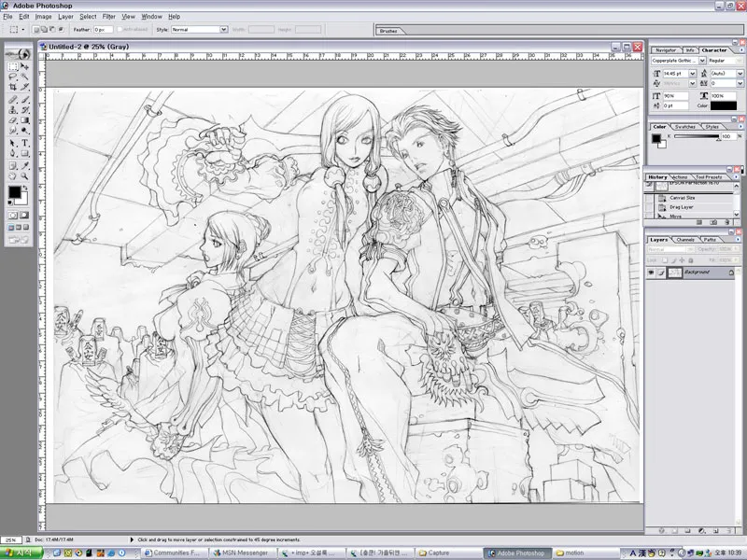Choose the Crop tool
The width and height of the screenshot is (747, 560).
(13, 88)
